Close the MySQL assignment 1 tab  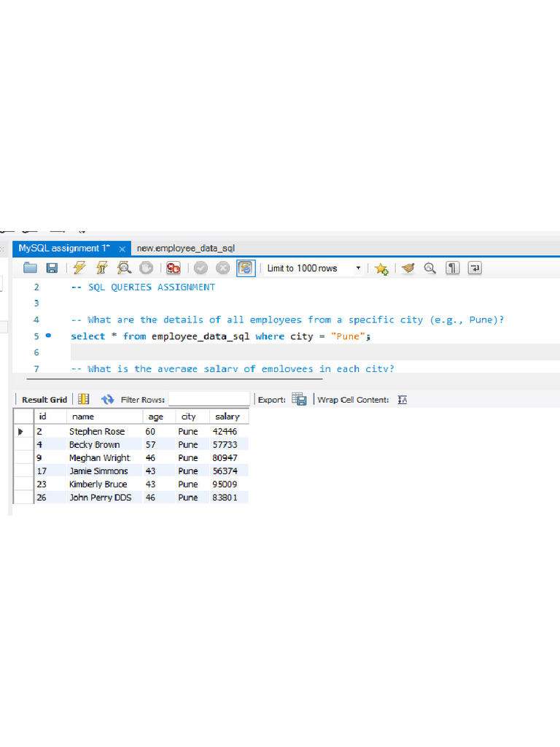(x=122, y=249)
